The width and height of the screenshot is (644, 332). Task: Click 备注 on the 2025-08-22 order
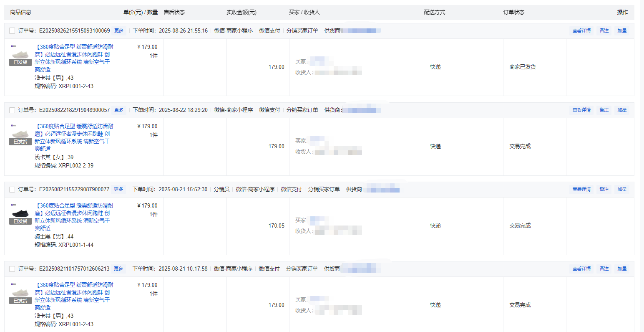tap(604, 110)
